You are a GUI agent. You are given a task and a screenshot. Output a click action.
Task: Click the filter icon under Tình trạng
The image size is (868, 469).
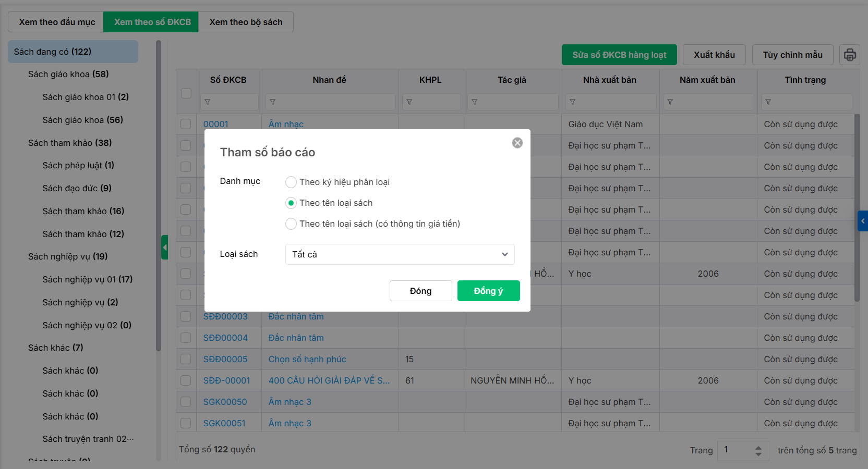(x=768, y=102)
